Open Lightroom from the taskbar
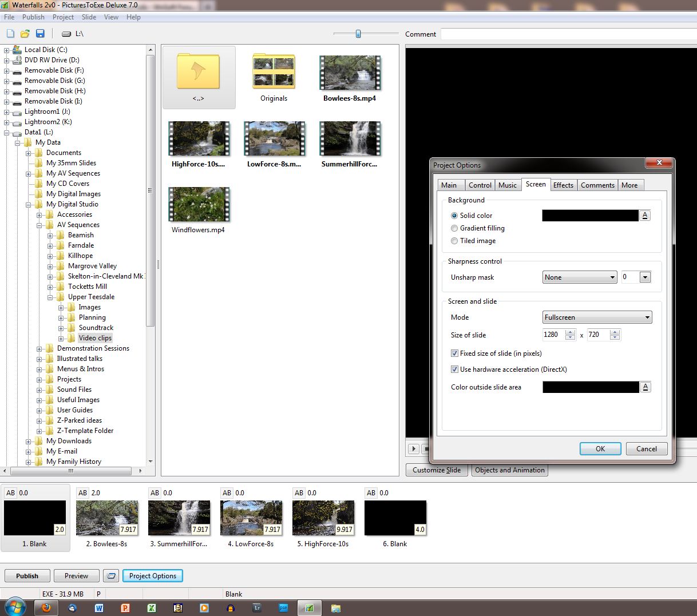This screenshot has width=697, height=616. [257, 608]
